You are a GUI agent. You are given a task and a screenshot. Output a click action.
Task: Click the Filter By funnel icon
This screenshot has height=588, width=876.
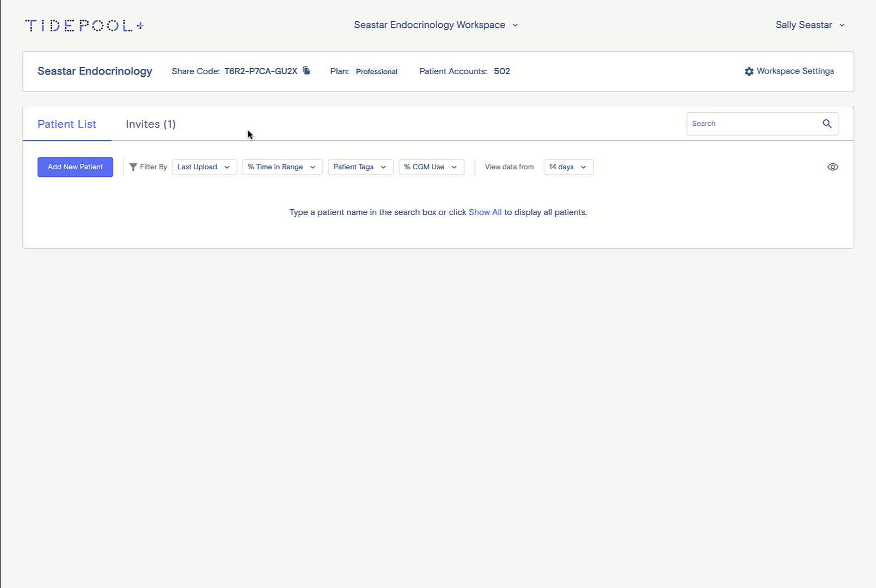[x=133, y=167]
